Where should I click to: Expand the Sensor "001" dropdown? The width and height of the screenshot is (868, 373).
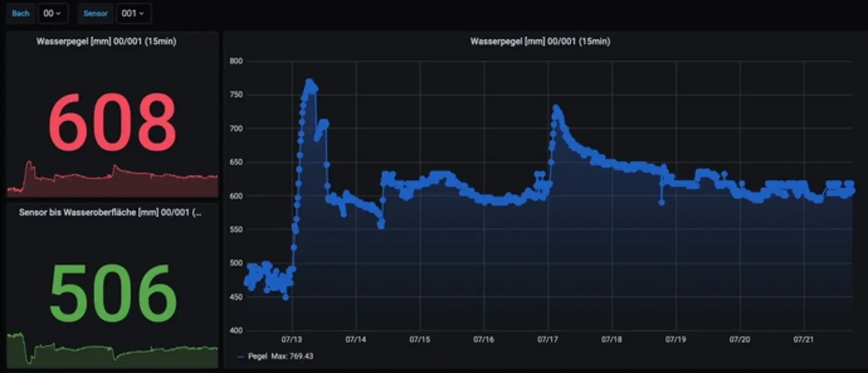133,14
